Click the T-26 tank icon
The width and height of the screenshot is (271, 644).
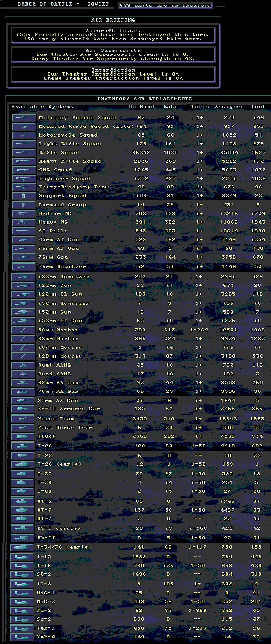click(23, 446)
